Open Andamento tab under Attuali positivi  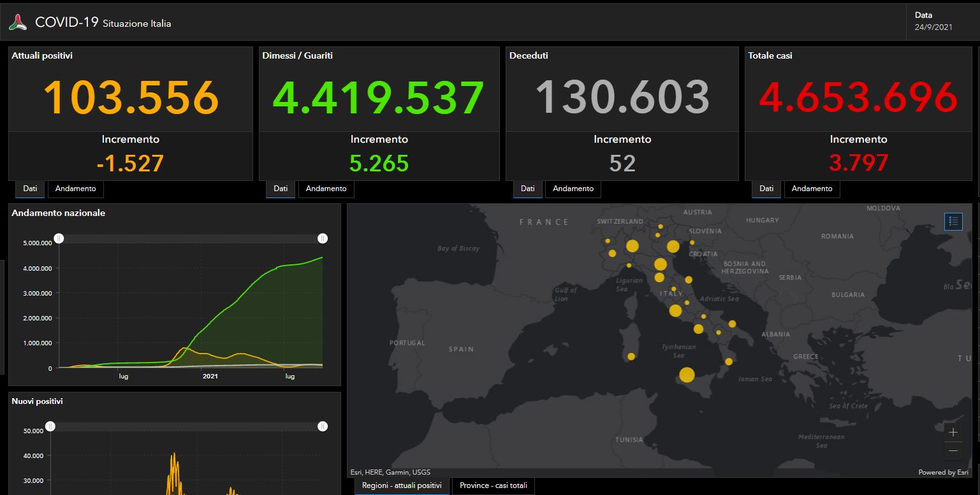(x=76, y=189)
